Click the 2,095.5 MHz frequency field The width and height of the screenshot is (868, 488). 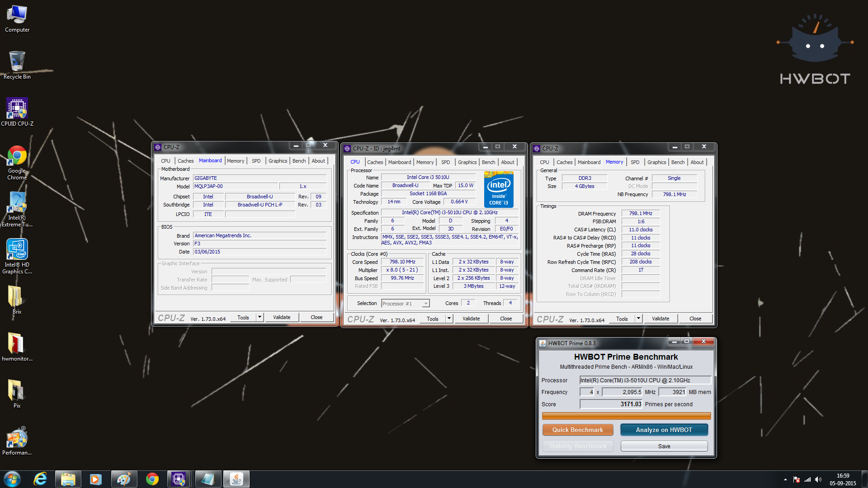click(622, 392)
